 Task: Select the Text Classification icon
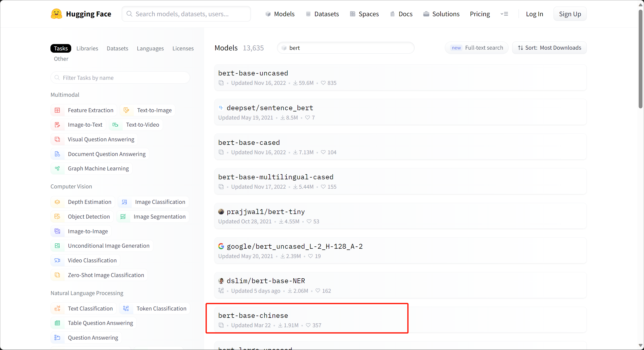(x=58, y=308)
